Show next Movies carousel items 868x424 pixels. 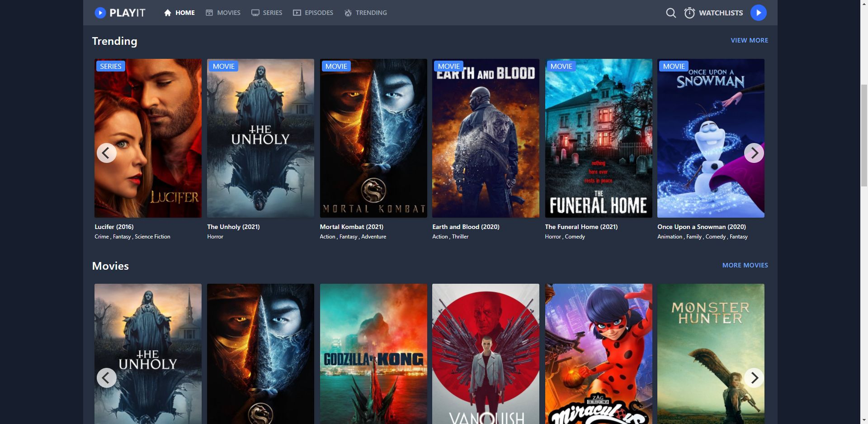[x=754, y=378]
